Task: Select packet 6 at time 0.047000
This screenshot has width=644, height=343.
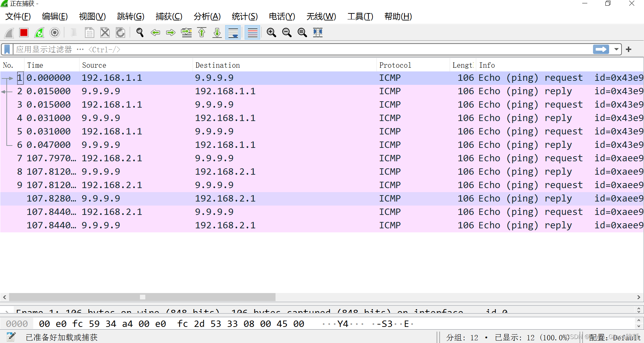Action: click(x=322, y=145)
